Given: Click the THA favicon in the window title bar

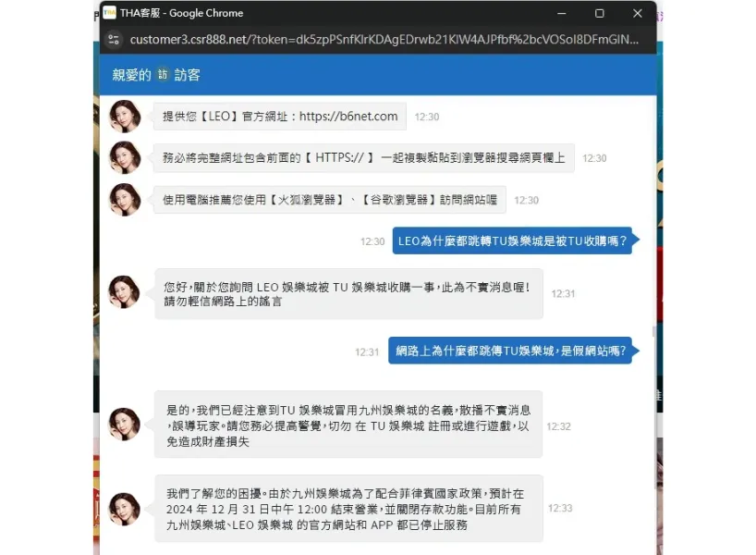Looking at the screenshot, I should [109, 13].
